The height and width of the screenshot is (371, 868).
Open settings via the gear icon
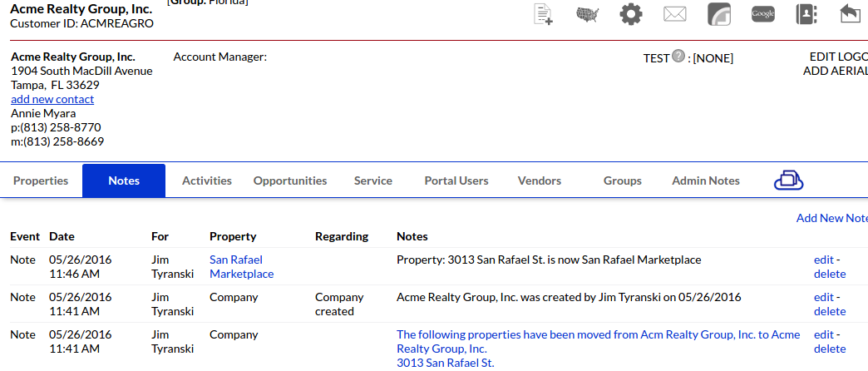[x=632, y=14]
